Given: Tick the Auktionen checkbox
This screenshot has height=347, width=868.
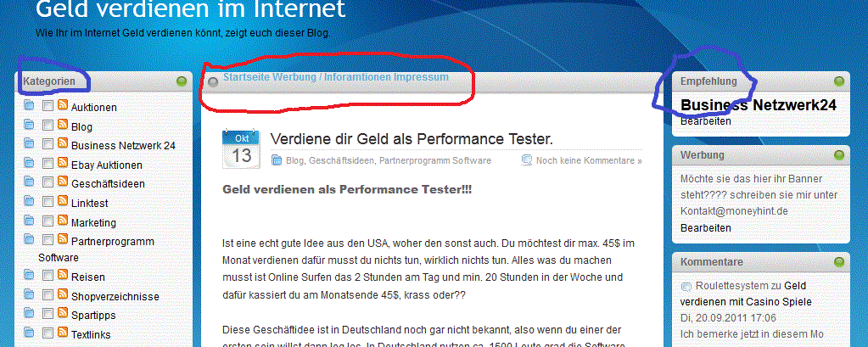Looking at the screenshot, I should [48, 106].
